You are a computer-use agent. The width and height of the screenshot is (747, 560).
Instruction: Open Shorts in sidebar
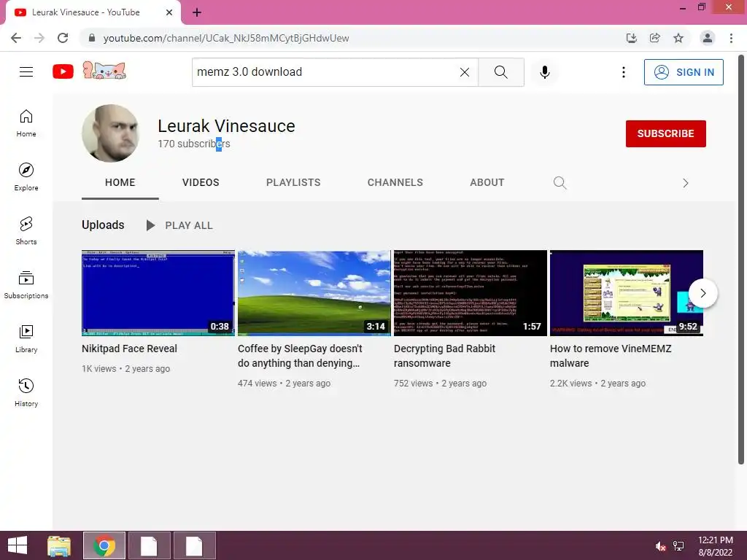tap(26, 231)
